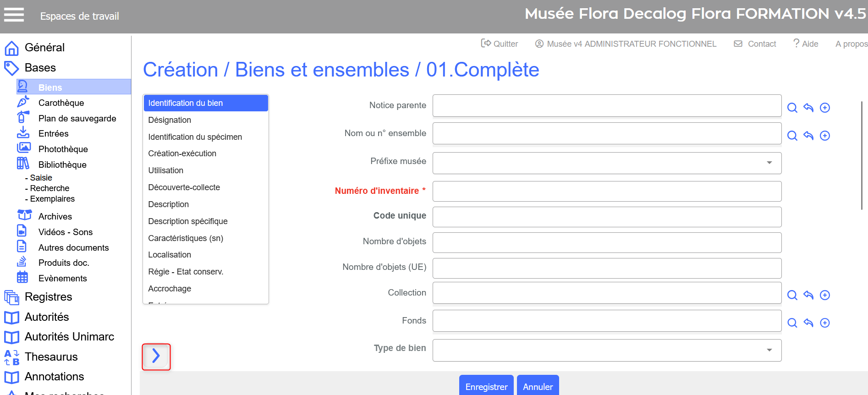Click the plus icon next to Fonds
Image resolution: width=868 pixels, height=395 pixels.
[824, 323]
